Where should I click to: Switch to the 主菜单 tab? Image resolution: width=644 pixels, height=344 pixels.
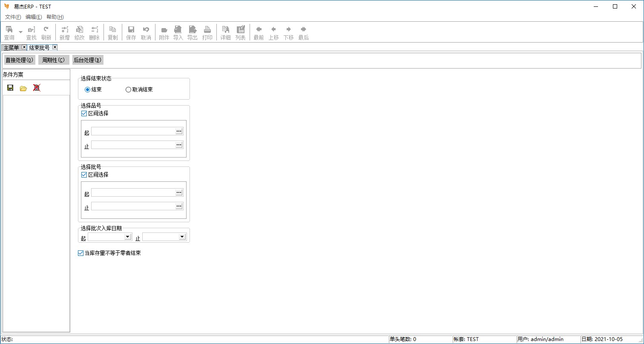point(11,48)
